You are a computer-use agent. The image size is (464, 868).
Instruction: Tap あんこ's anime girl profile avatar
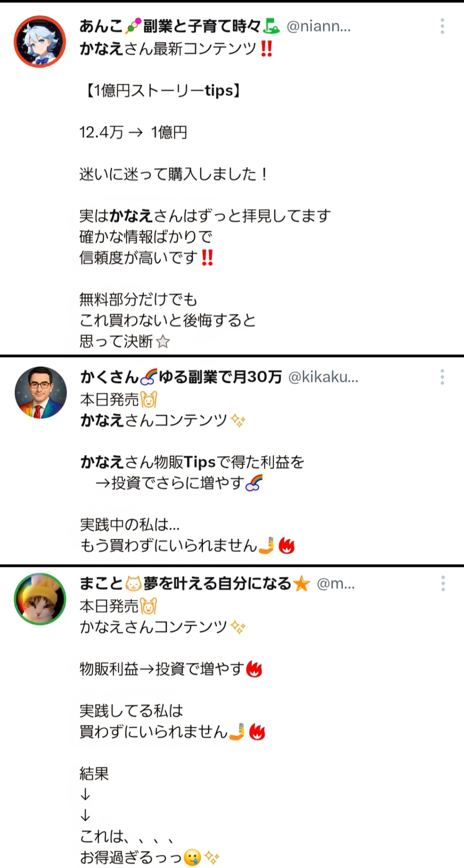click(40, 42)
